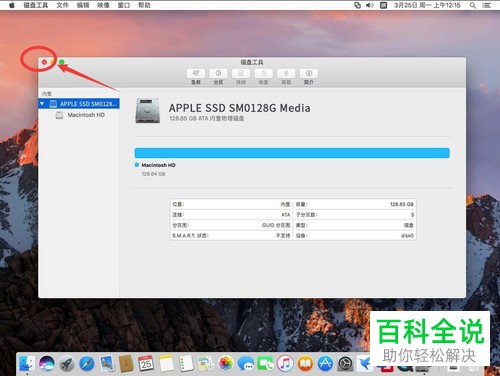
Task: Open App Store from the Dock
Action: (x=325, y=363)
